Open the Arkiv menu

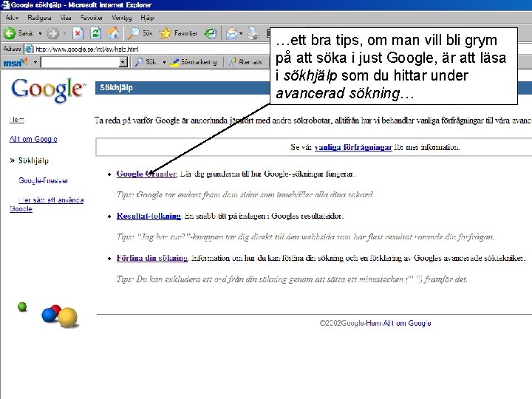(13, 18)
